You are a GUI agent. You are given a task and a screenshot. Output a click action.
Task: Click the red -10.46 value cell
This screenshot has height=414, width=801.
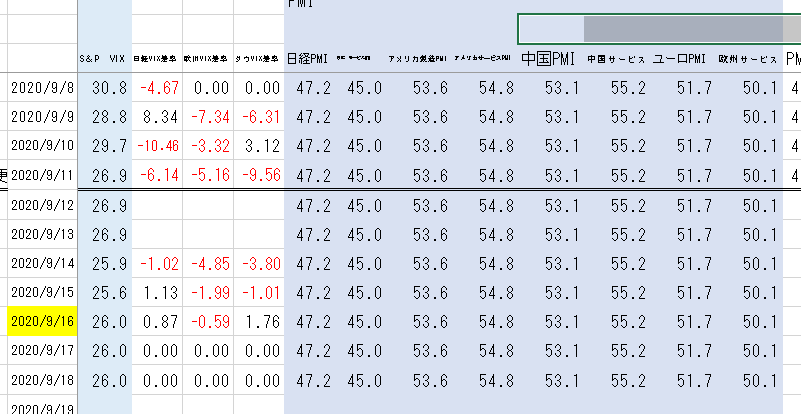click(157, 146)
